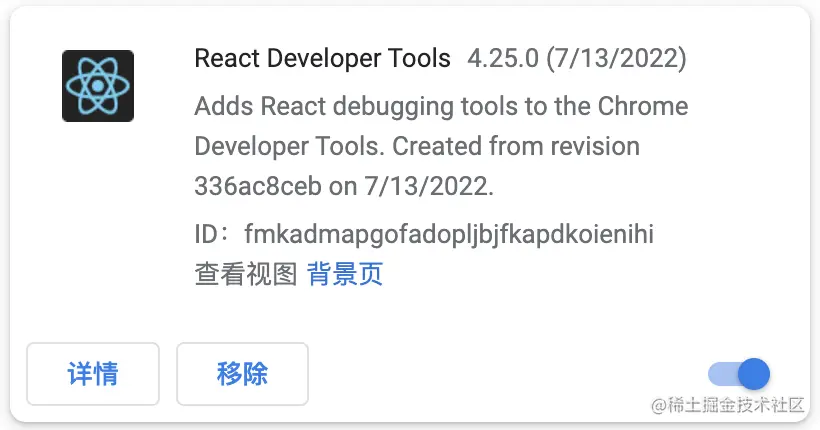Viewport: 820px width, 430px height.
Task: Open the 背景页 background page link
Action: 345,274
